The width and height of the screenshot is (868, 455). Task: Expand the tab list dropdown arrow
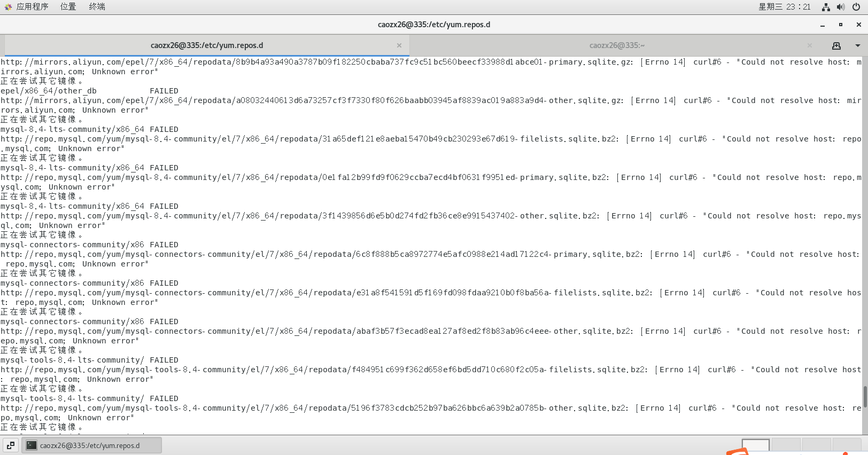click(x=858, y=45)
